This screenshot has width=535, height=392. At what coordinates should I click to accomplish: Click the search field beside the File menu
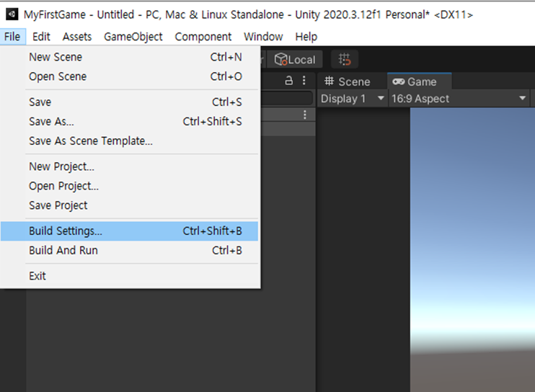point(287,99)
